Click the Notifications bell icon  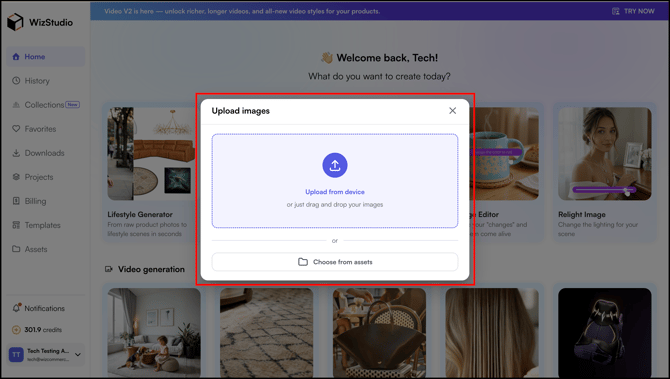click(x=16, y=308)
